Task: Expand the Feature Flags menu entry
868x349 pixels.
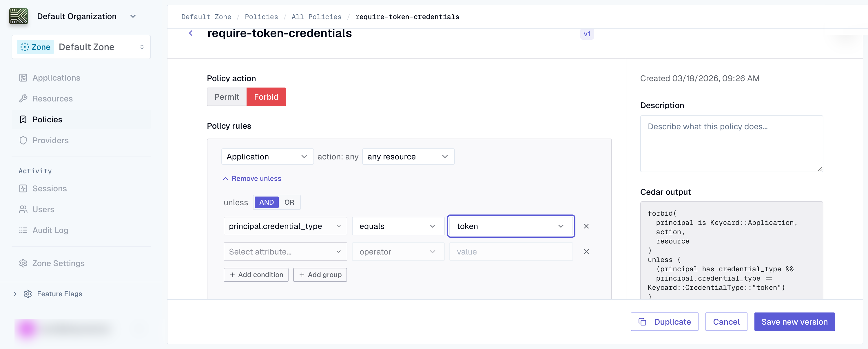Action: pyautogui.click(x=60, y=294)
